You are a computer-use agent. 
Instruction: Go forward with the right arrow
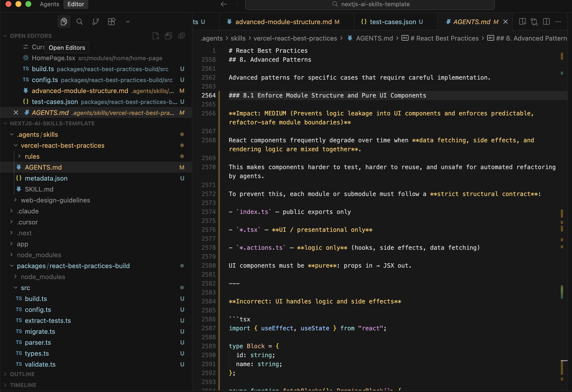pyautogui.click(x=236, y=4)
